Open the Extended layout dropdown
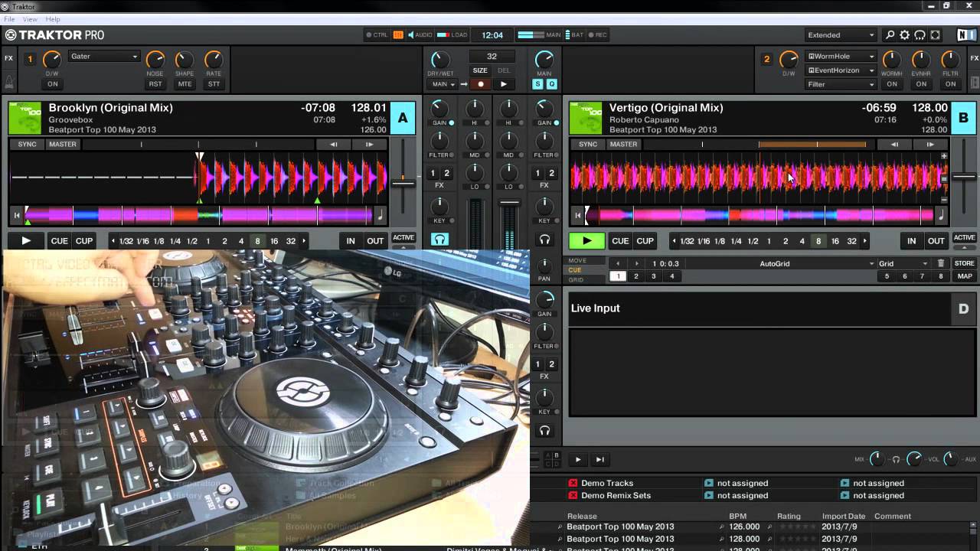 [x=840, y=35]
